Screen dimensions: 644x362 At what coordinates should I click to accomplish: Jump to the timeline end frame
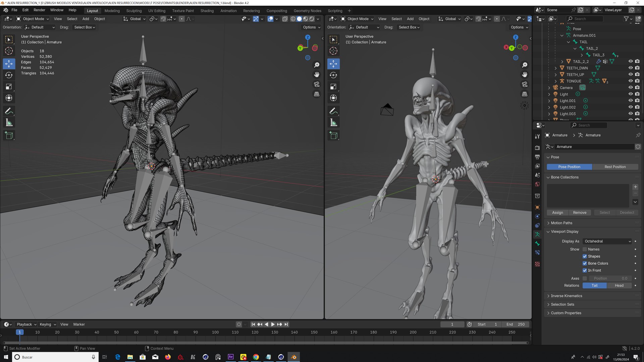click(x=286, y=324)
